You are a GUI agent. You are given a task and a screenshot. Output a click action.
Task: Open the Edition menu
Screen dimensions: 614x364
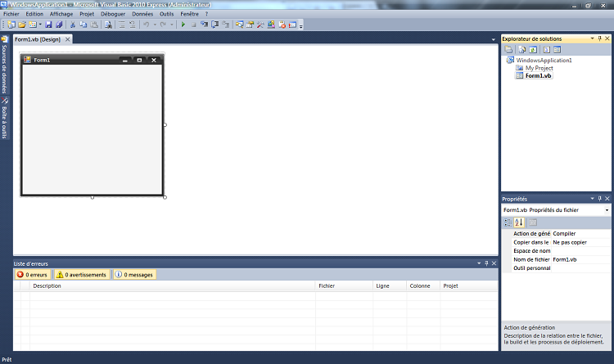[34, 14]
